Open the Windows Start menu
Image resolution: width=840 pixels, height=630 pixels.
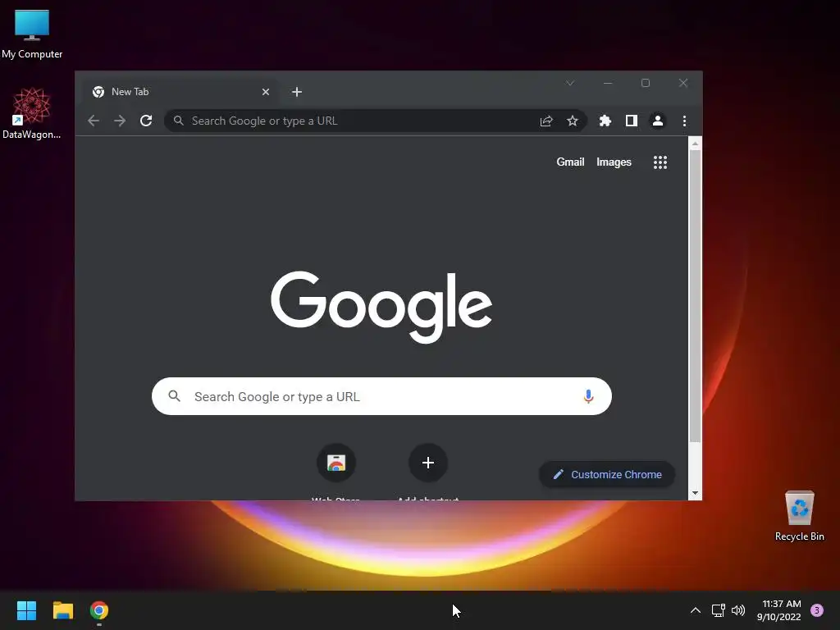pyautogui.click(x=26, y=610)
